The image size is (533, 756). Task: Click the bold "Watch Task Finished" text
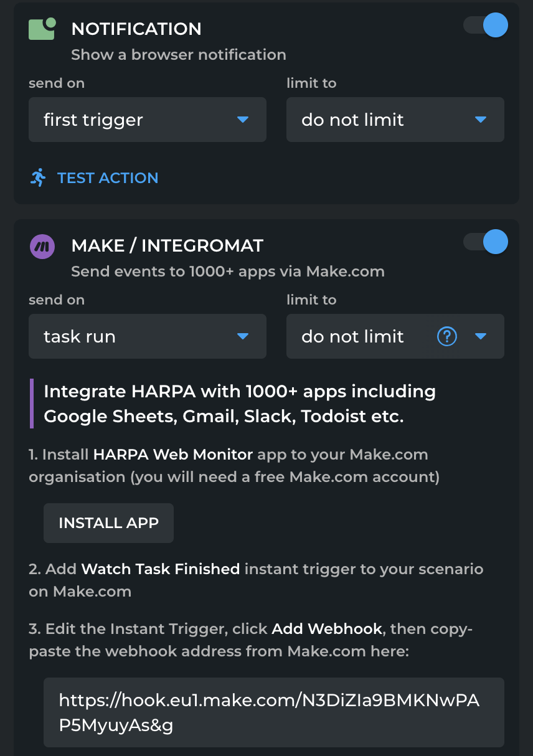click(161, 569)
